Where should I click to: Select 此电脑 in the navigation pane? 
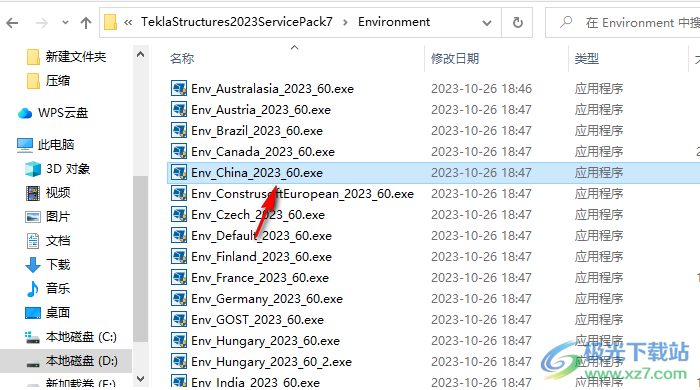coord(46,145)
